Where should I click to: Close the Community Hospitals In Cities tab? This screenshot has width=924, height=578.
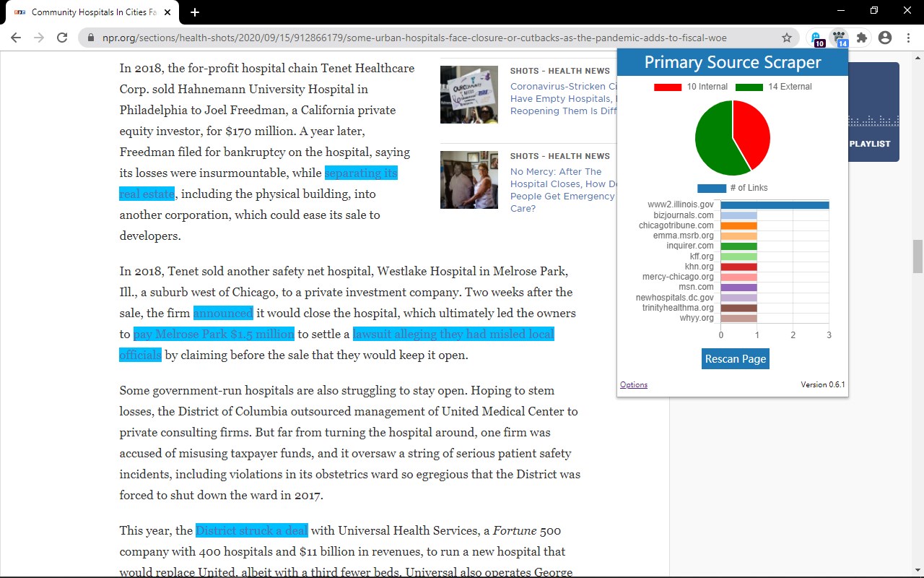coord(168,12)
